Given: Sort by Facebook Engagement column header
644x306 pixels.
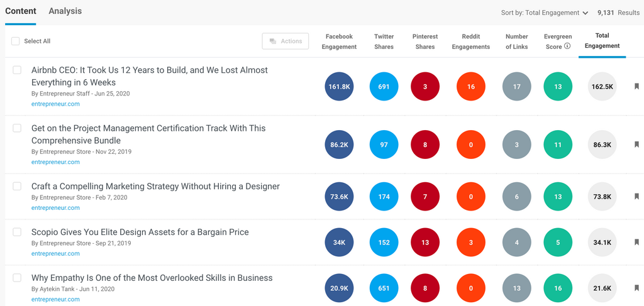Looking at the screenshot, I should point(339,41).
